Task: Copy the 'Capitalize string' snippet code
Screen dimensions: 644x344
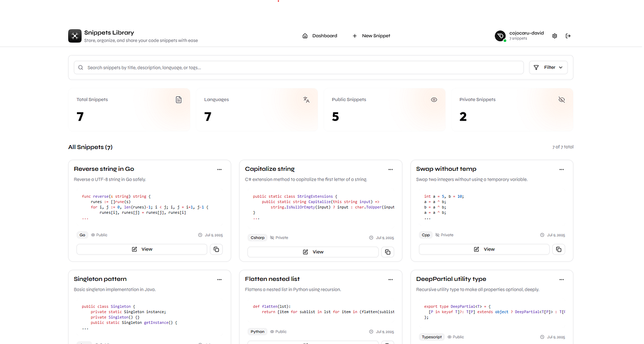Action: click(387, 252)
